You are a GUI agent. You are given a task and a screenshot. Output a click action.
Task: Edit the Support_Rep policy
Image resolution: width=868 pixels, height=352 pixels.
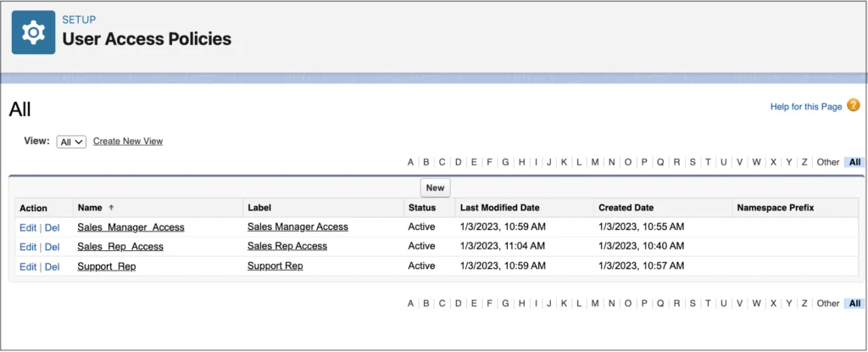click(x=27, y=266)
